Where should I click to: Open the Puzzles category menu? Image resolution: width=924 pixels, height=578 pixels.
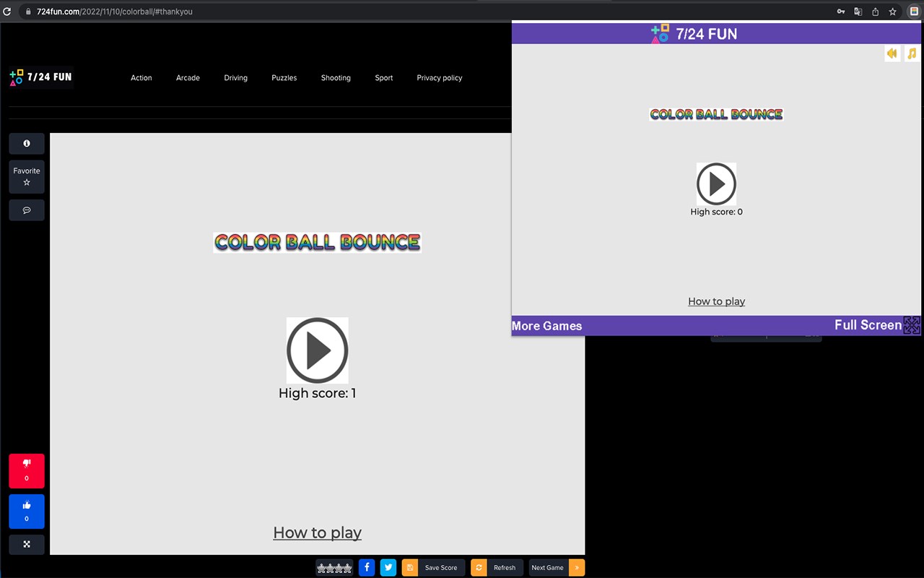pos(284,78)
